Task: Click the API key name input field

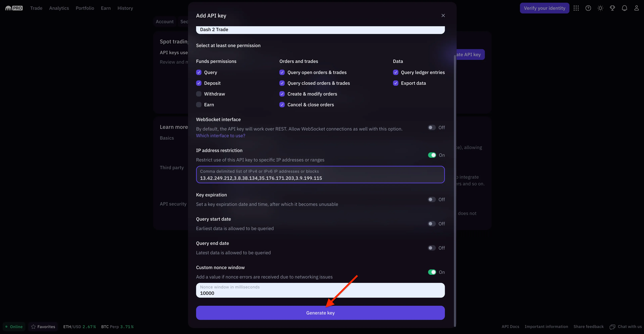Action: click(320, 29)
